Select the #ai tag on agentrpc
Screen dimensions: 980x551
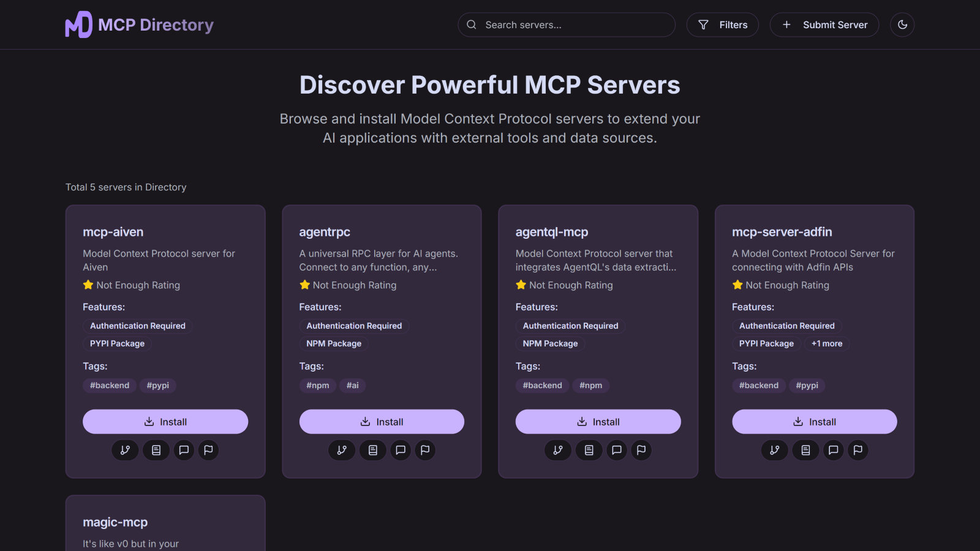coord(352,385)
